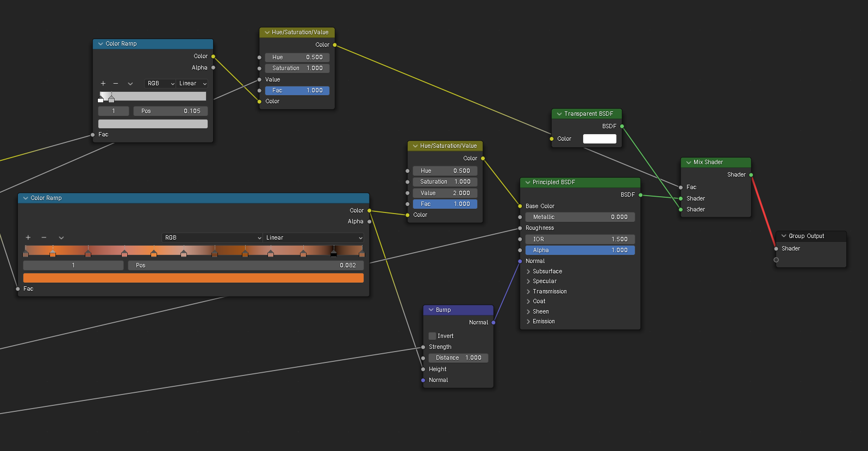Open tools chevron menu in wide Color Ramp

coord(61,237)
